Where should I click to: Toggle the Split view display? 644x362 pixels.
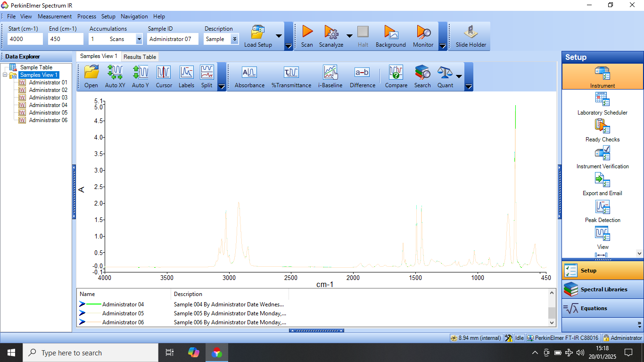tap(206, 73)
